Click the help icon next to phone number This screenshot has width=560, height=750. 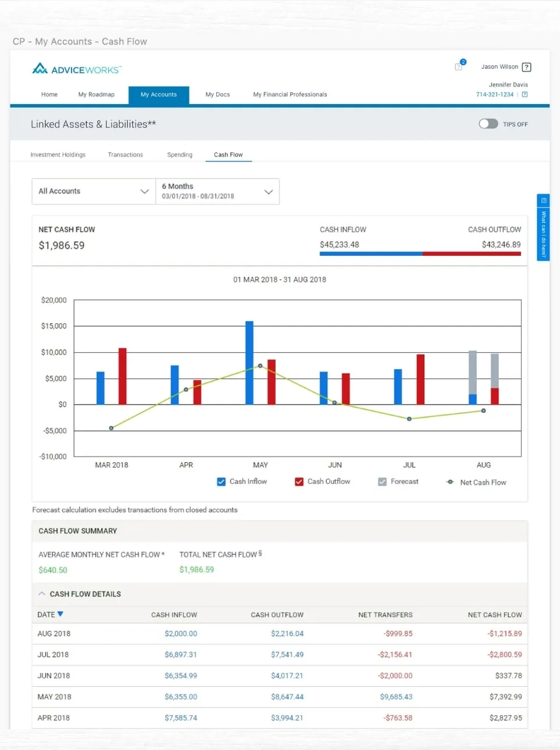pos(525,94)
